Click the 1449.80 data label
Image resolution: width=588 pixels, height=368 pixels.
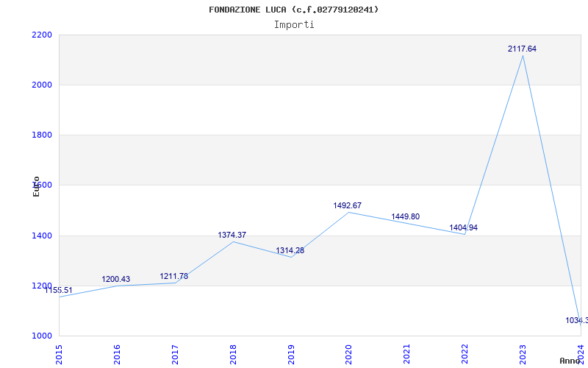click(406, 216)
